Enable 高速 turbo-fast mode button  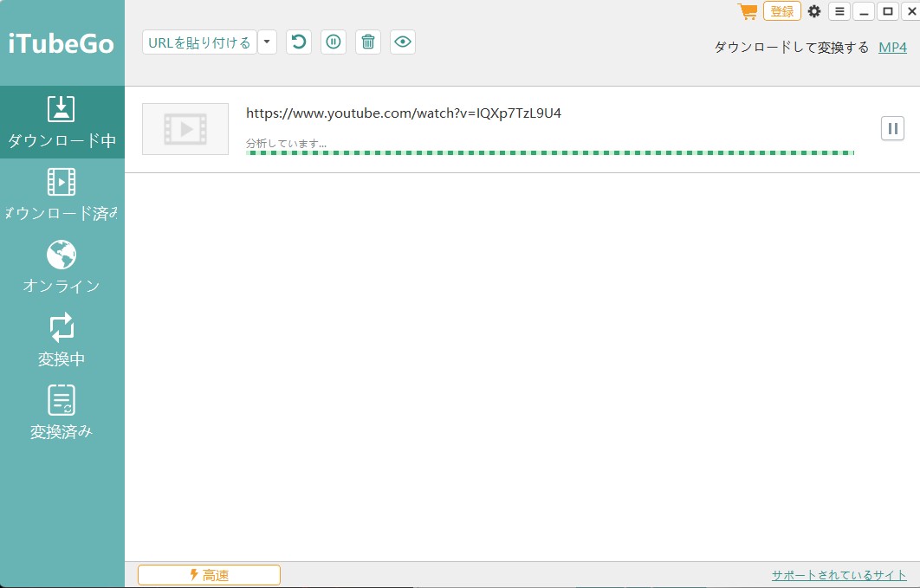(x=209, y=575)
